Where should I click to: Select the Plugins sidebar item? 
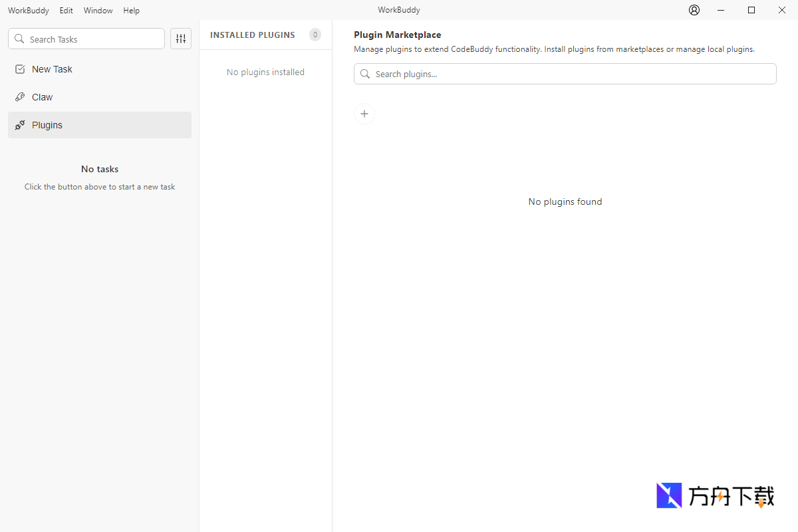47,125
